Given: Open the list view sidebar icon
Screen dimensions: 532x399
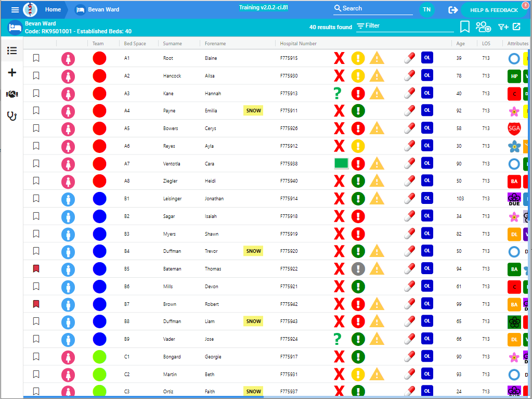Looking at the screenshot, I should (12, 50).
